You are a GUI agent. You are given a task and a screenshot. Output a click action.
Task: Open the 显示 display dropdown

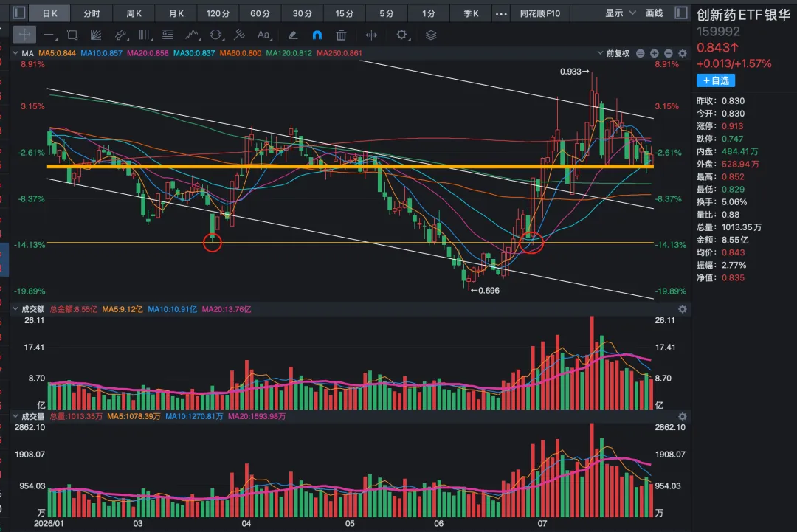(x=620, y=13)
